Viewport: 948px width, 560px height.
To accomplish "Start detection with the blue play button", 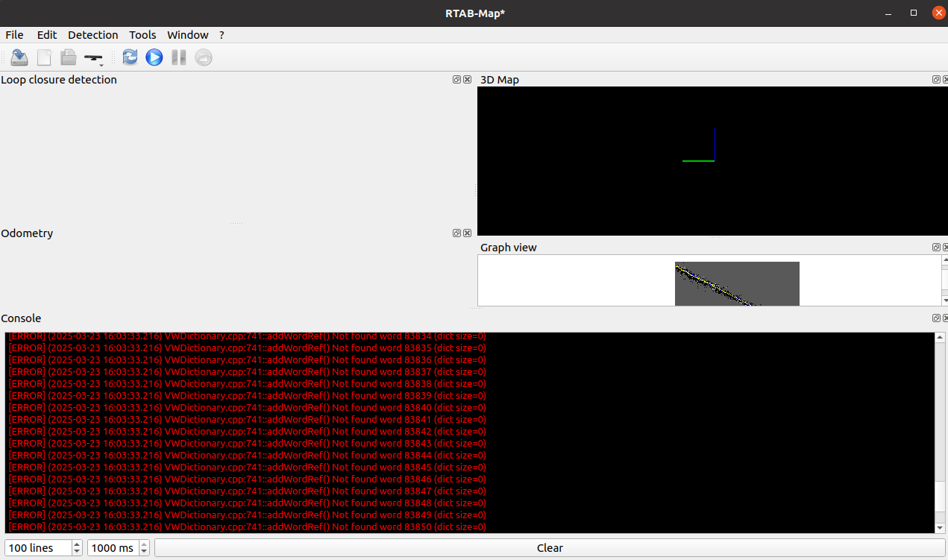I will point(154,57).
